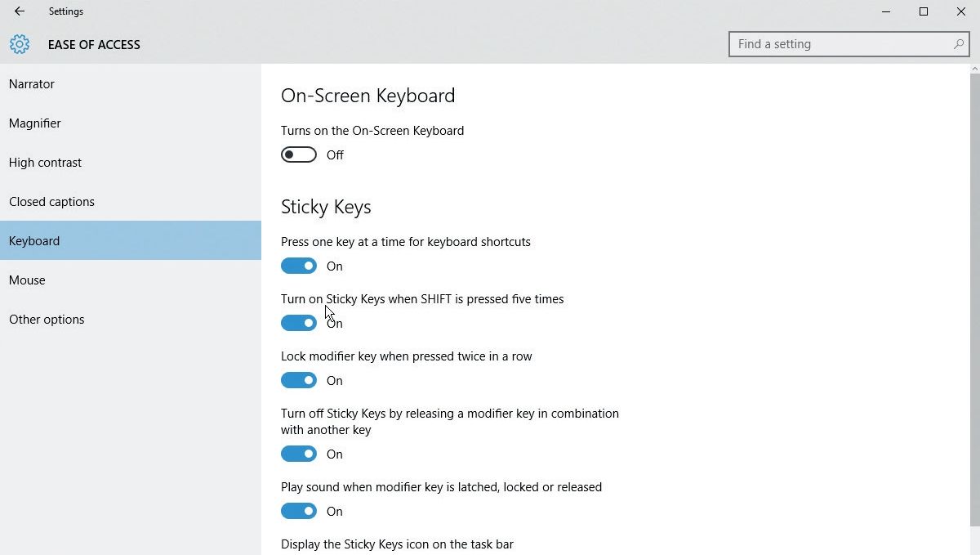Turn off Sticky Keys SHIFT five times activation
The width and height of the screenshot is (980, 555).
pyautogui.click(x=298, y=323)
